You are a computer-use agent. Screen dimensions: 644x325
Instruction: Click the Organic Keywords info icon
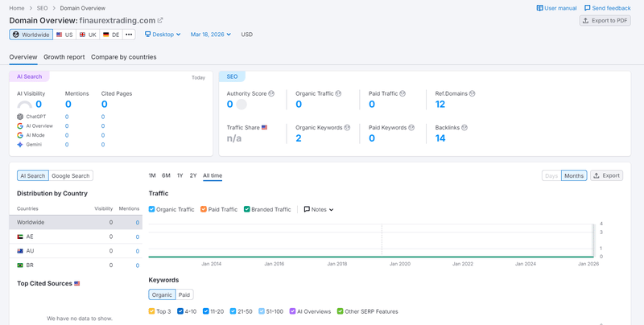tap(347, 128)
